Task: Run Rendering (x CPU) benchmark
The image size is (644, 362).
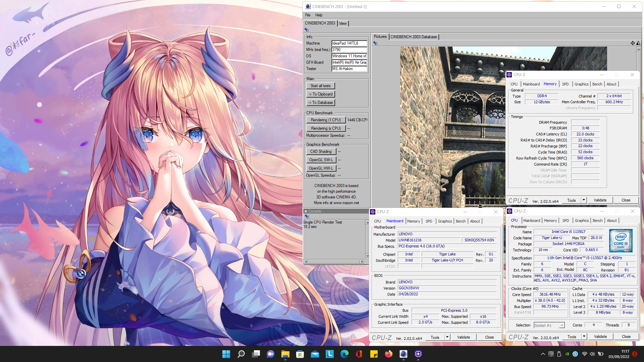Action: 325,128
